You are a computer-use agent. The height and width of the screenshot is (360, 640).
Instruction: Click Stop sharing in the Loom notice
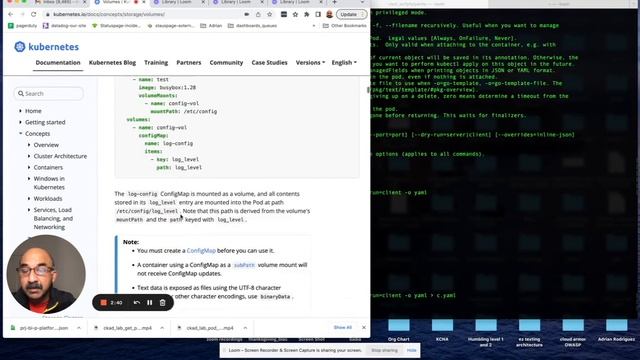click(384, 350)
